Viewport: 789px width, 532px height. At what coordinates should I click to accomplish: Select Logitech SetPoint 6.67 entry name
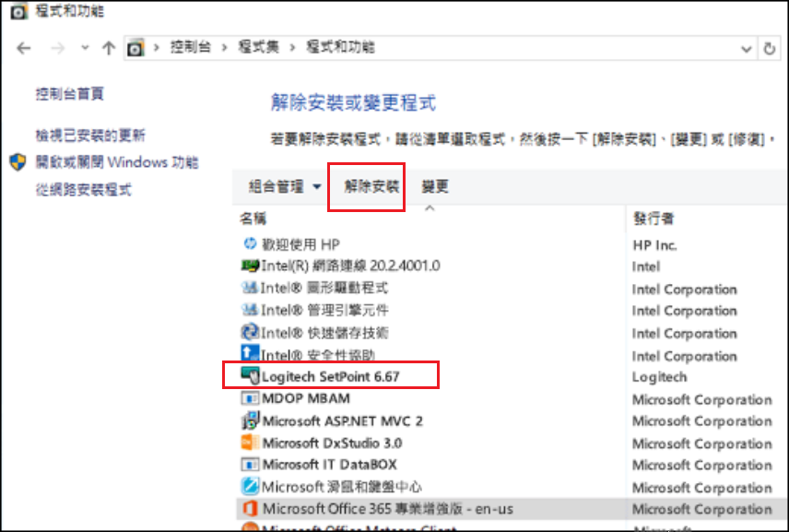(331, 376)
